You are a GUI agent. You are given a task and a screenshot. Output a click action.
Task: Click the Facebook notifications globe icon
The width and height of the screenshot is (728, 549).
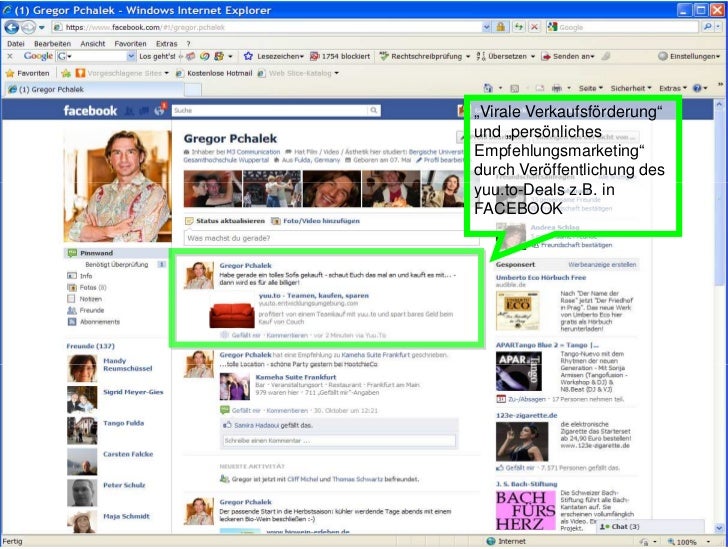coord(160,110)
